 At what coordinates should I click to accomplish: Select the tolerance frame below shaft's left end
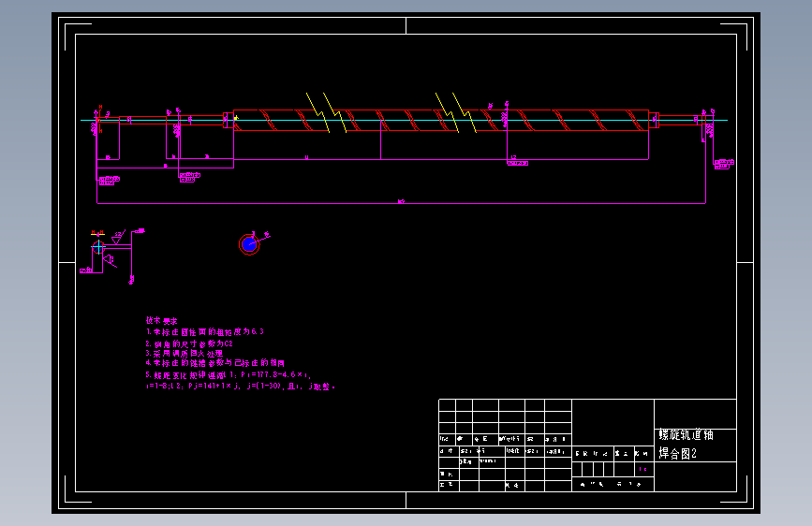pyautogui.click(x=109, y=181)
